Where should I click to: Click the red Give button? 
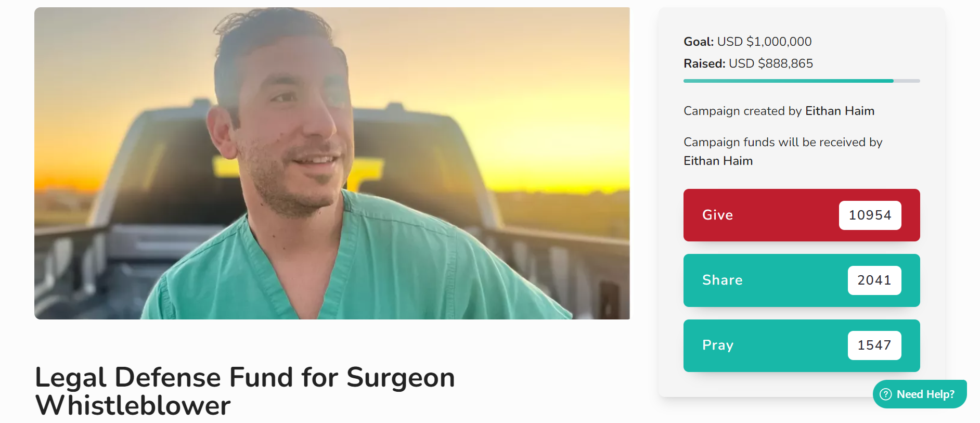(801, 215)
